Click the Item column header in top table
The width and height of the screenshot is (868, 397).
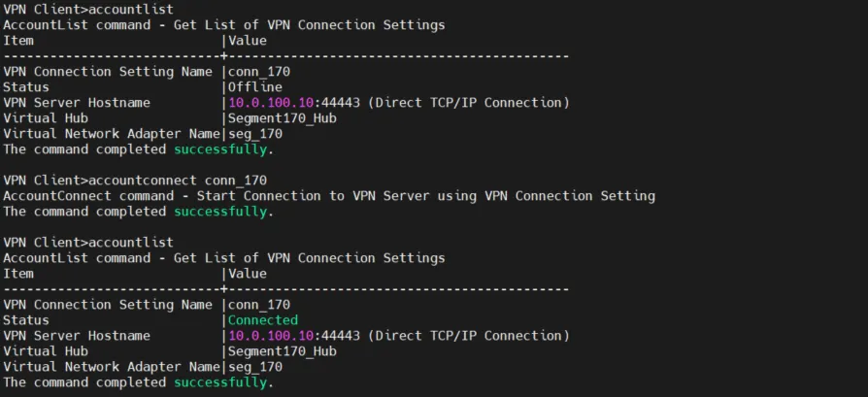[18, 41]
